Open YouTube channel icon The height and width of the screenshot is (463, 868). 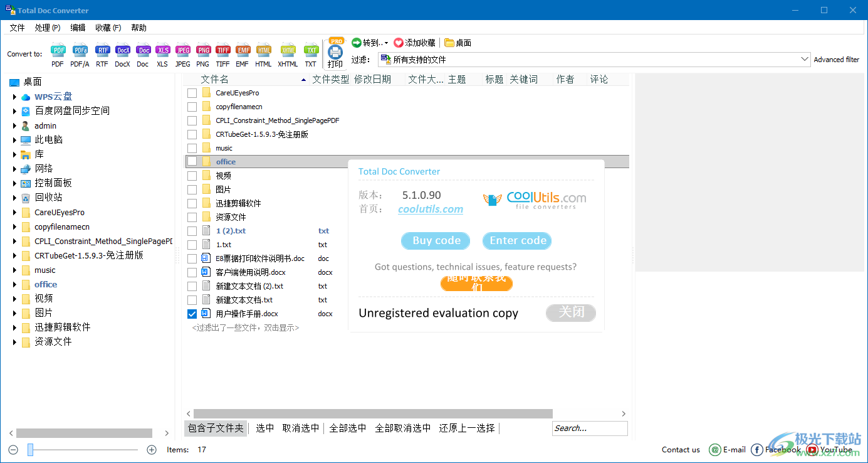pos(812,449)
